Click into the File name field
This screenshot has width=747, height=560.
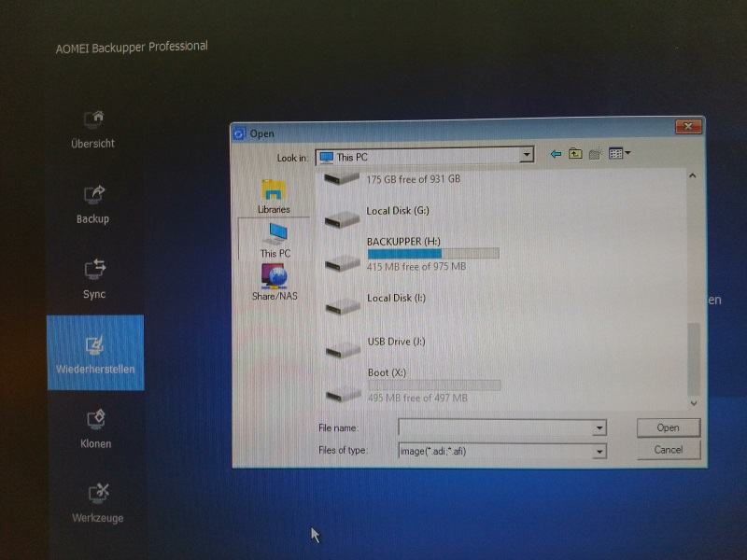point(496,428)
